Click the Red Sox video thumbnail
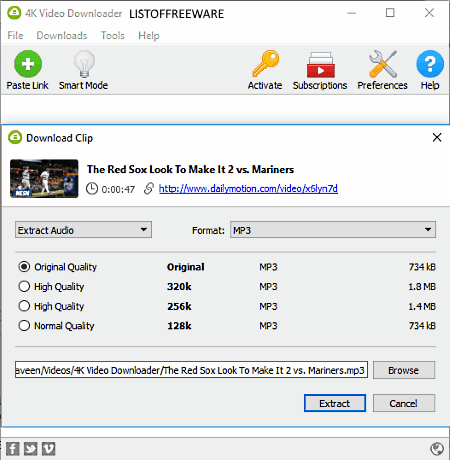450x460 pixels. (44, 179)
